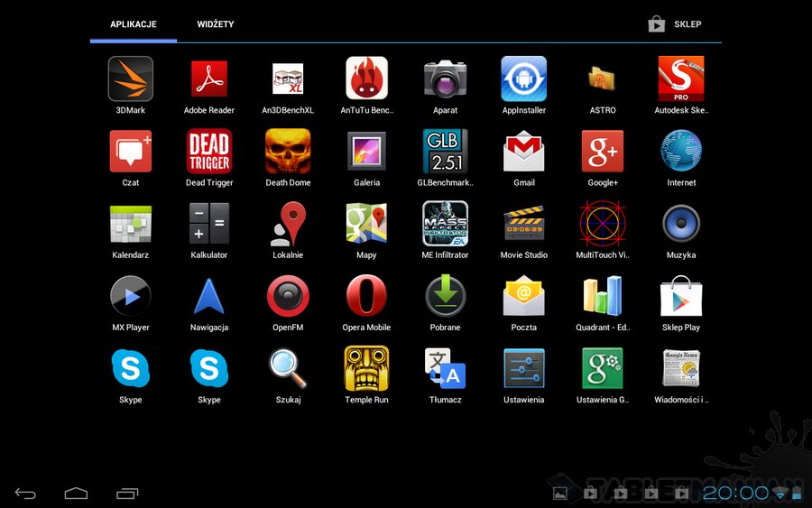Launch Mapy maps app
Screen dimensions: 812x508
[366, 224]
